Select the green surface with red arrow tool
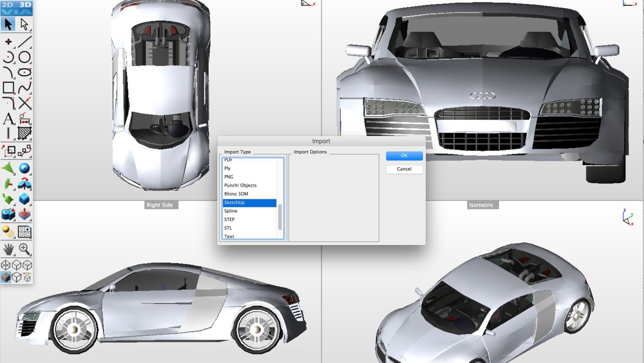644x363 pixels. coord(8,184)
